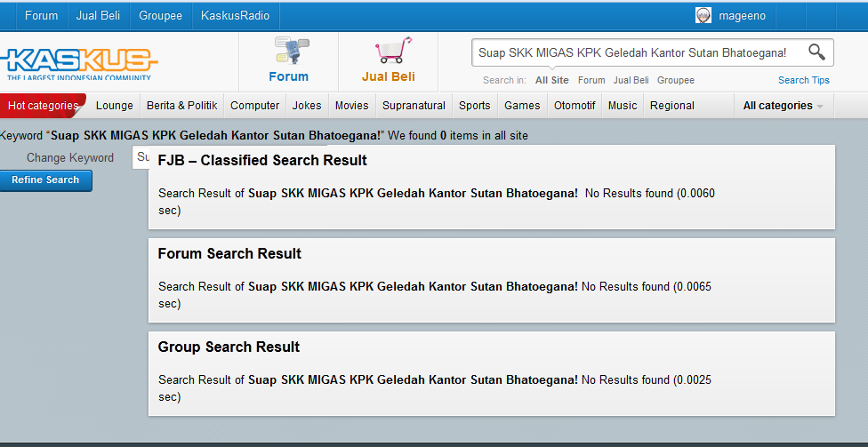Open the mageeno username menu

point(742,16)
